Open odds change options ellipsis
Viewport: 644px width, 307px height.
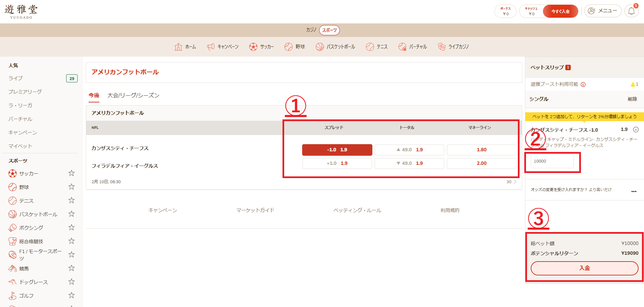click(634, 191)
